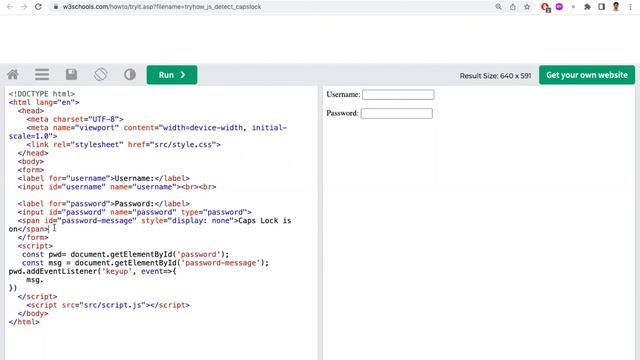Click the label for="password" code line

[x=104, y=204]
